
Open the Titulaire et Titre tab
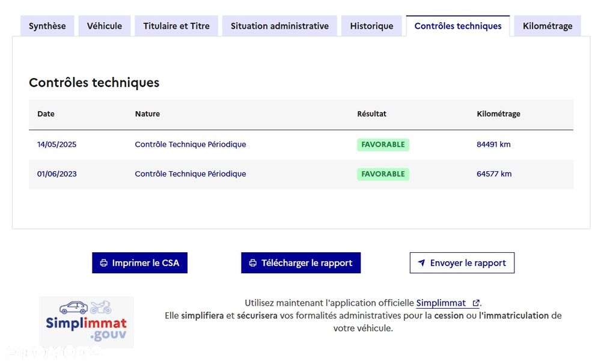click(x=177, y=26)
